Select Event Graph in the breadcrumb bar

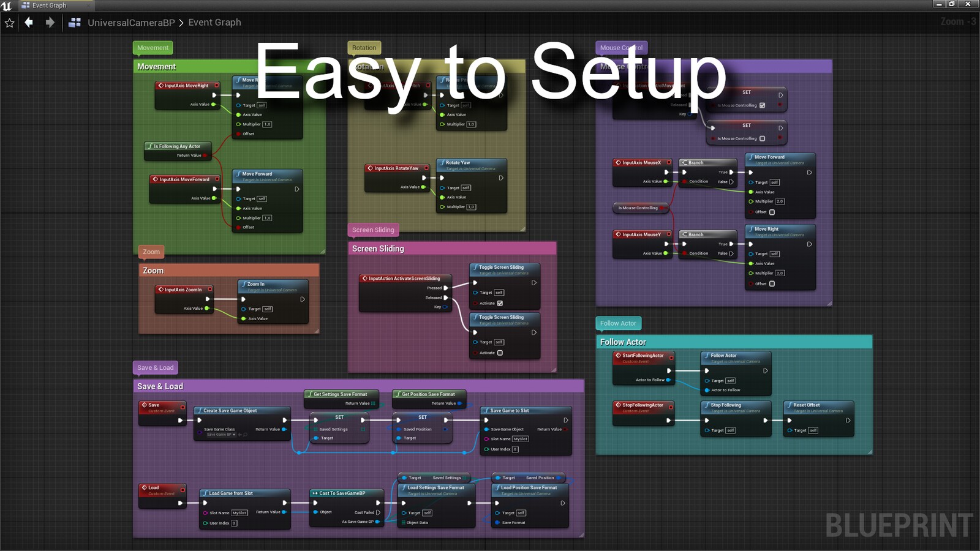(x=214, y=22)
